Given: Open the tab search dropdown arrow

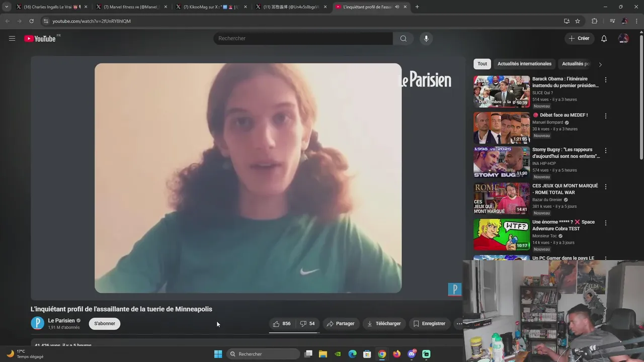Looking at the screenshot, I should coord(7,7).
